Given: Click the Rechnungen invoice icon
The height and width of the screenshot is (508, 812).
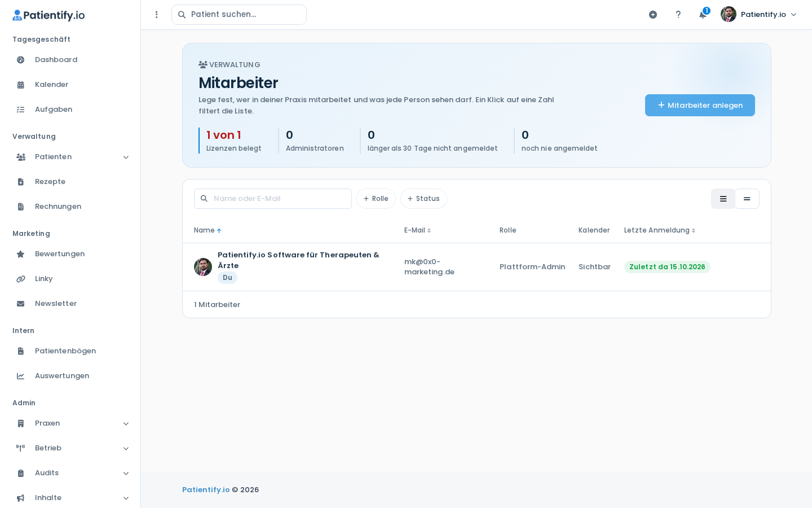Looking at the screenshot, I should click(x=21, y=207).
